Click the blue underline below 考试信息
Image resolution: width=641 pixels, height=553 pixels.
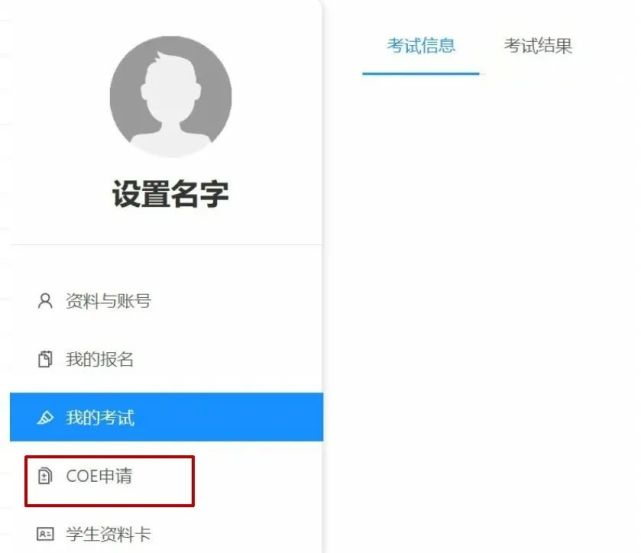421,74
